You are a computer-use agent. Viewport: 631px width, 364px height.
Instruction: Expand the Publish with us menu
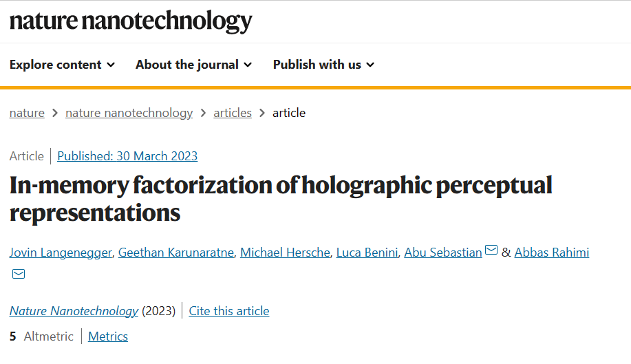(324, 65)
